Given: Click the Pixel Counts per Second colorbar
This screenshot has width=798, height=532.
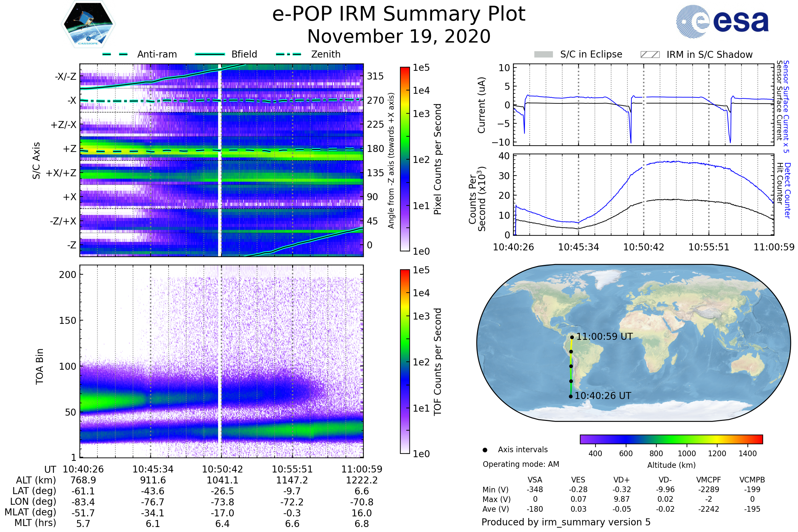Looking at the screenshot, I should coord(405,159).
